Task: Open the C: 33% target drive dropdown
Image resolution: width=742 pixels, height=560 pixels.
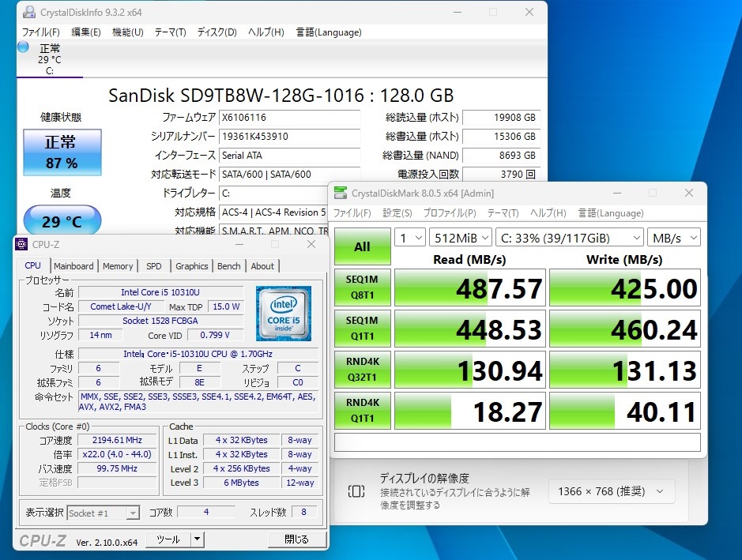Action: tap(570, 238)
